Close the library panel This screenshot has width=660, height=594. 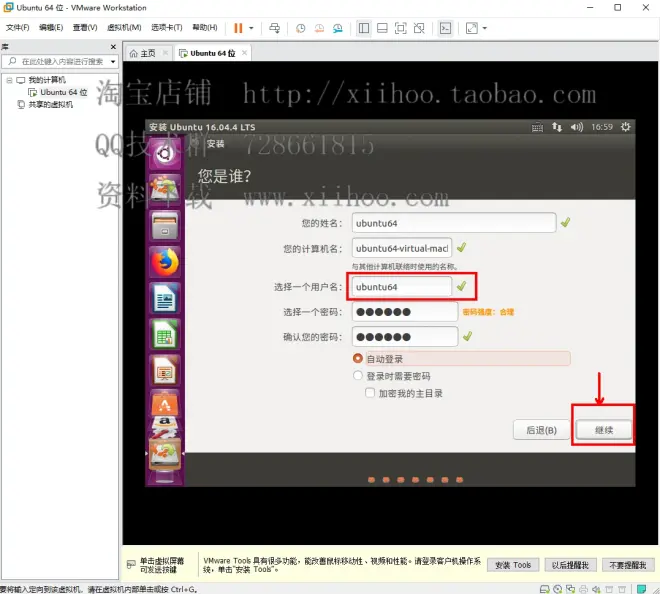pyautogui.click(x=113, y=46)
